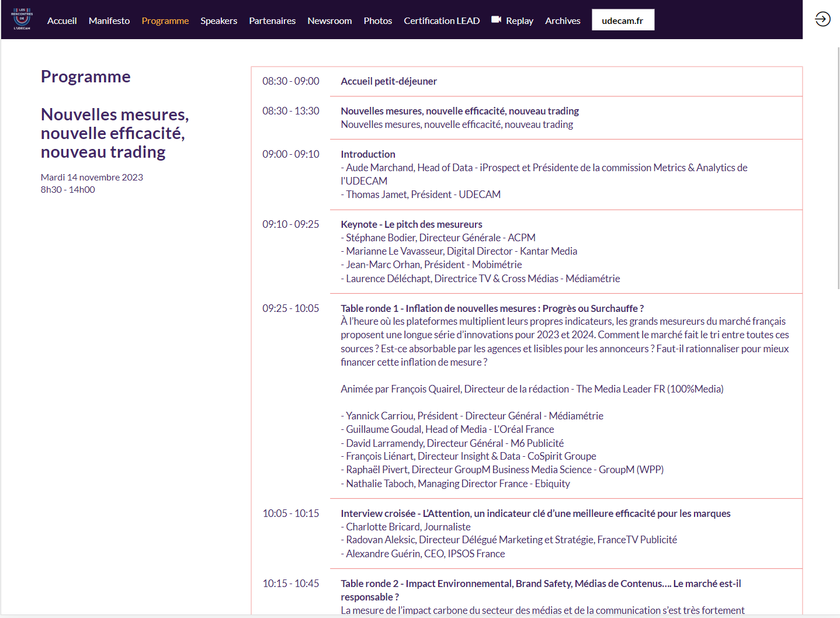Click the 'Nouvelles mesures, nouvelle efficacité' sidebar title

[x=115, y=133]
